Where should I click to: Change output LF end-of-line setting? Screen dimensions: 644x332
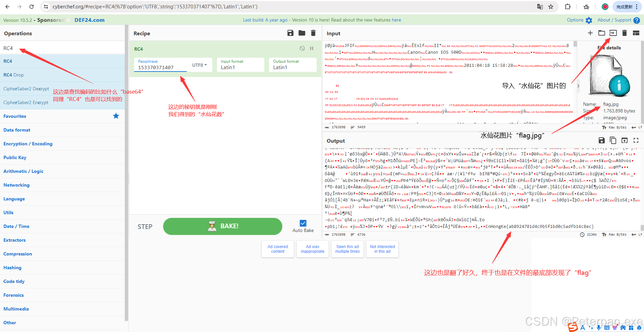click(637, 235)
